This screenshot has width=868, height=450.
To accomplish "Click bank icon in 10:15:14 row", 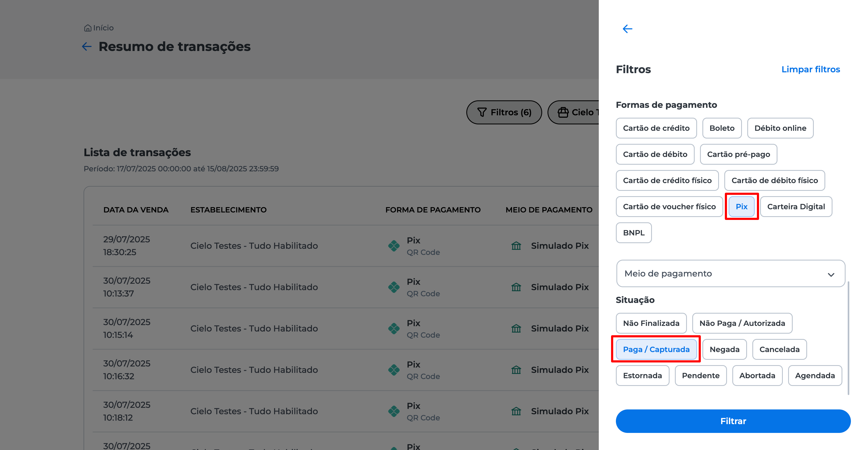I will click(x=516, y=328).
